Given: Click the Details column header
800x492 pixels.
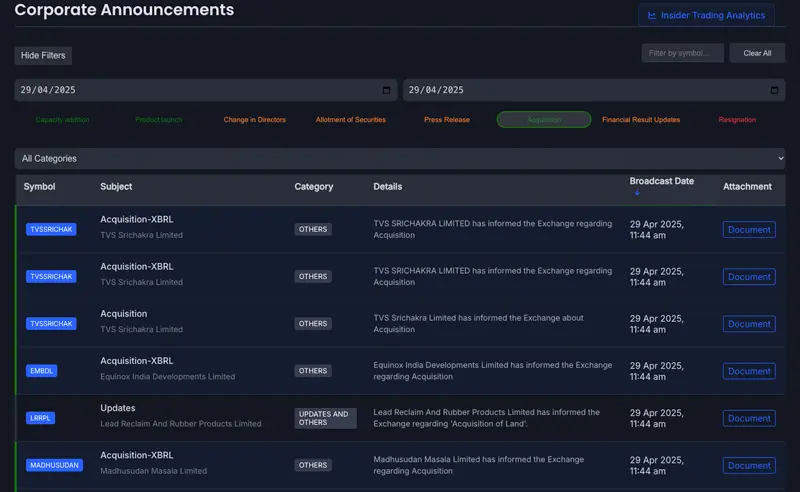Looking at the screenshot, I should (x=387, y=187).
